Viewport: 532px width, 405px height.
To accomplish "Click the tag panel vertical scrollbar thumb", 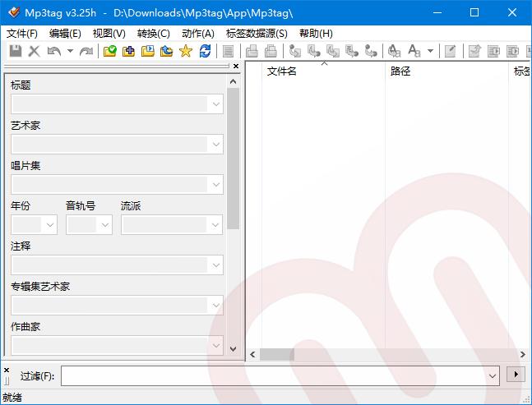I will [233, 159].
